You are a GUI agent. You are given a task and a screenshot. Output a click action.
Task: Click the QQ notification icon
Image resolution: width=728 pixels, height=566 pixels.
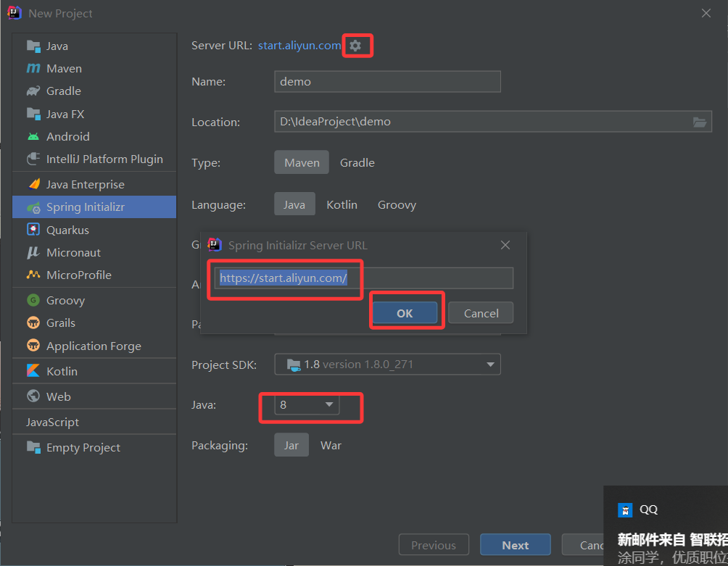click(625, 510)
